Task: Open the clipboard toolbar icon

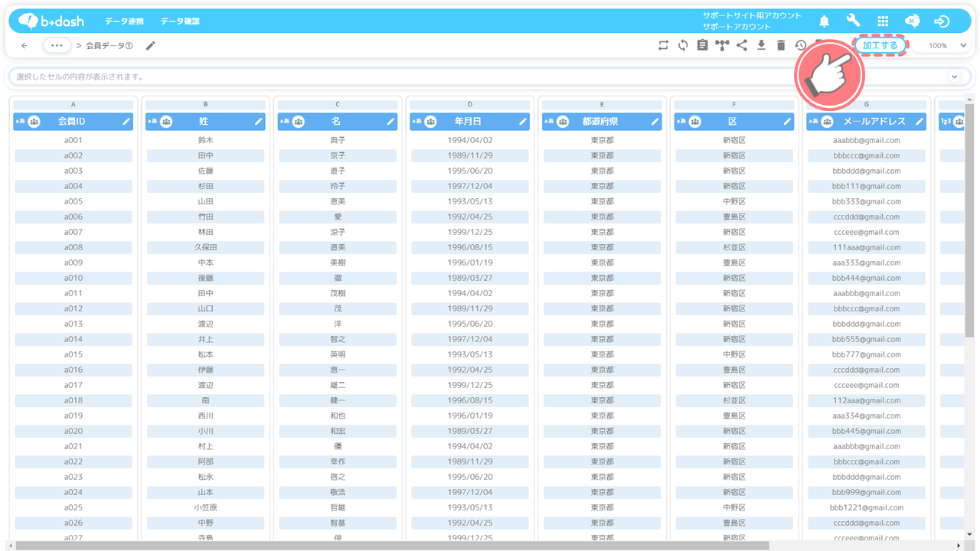Action: tap(702, 46)
